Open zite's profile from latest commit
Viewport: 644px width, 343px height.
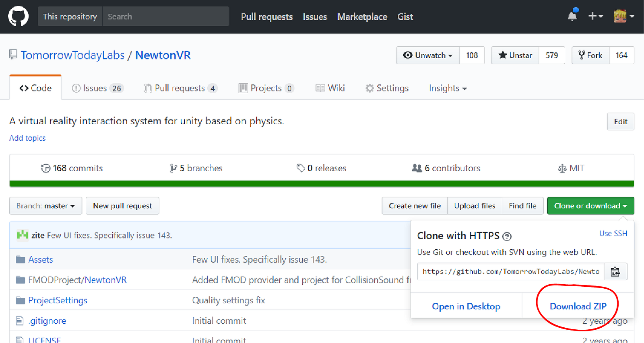38,236
